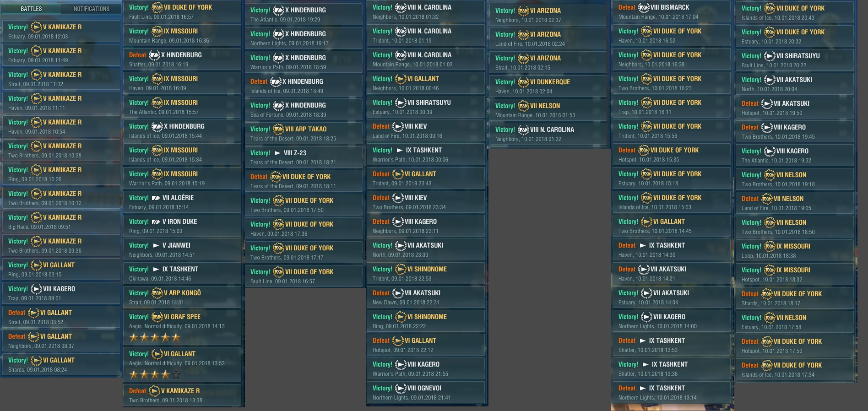
Task: Click cruiser icon beside VI Graf Spee
Action: tap(157, 317)
